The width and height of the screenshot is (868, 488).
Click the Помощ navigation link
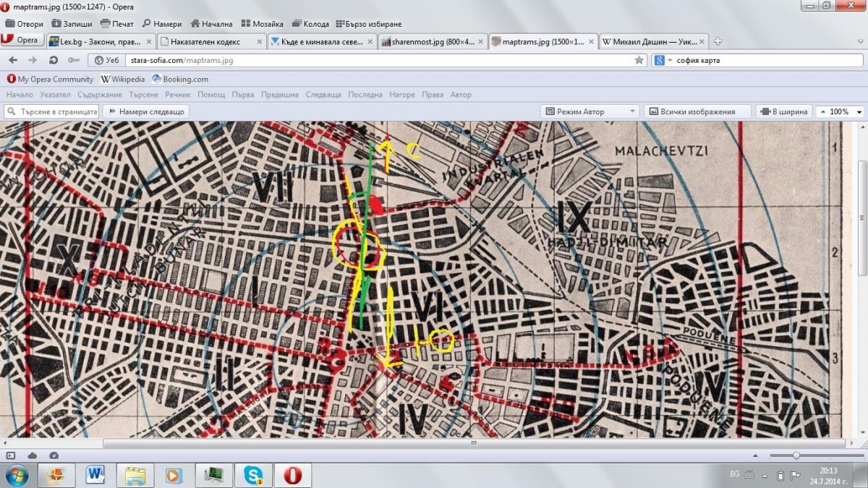pos(211,95)
